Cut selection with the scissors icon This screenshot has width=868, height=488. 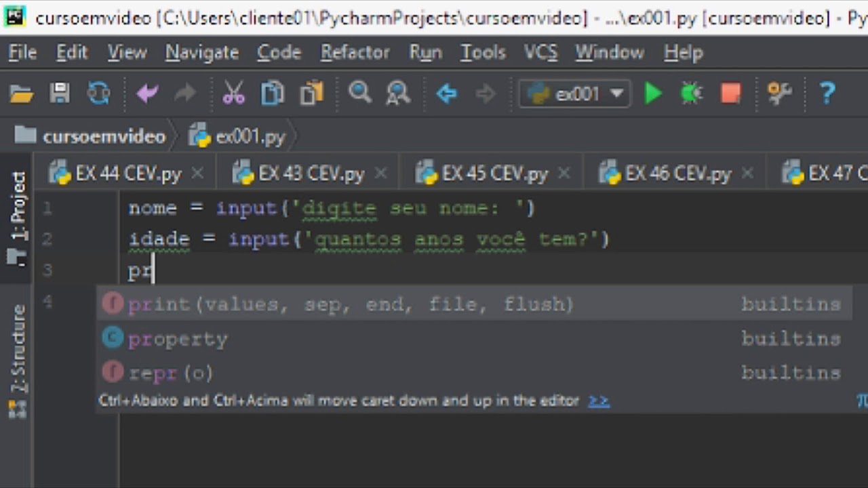(233, 94)
